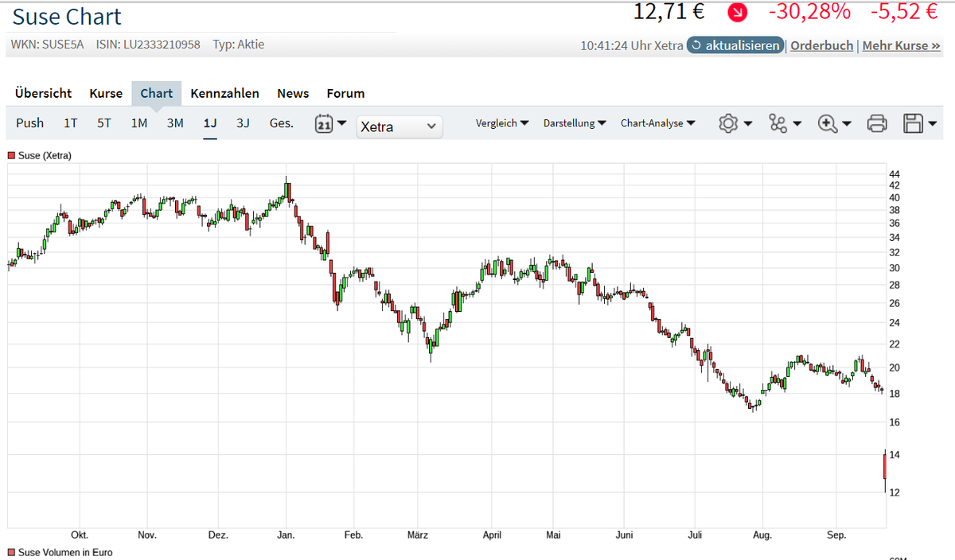955x560 pixels.
Task: Click the Suse Chart heading
Action: click(x=68, y=16)
